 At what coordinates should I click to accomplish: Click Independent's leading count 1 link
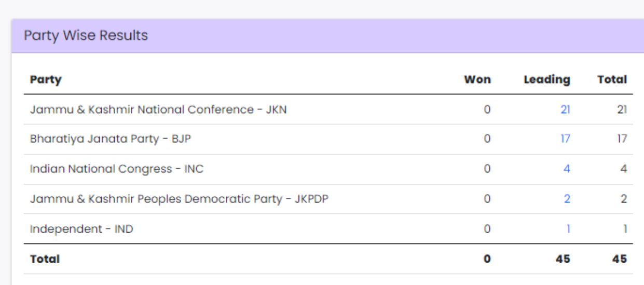click(568, 229)
